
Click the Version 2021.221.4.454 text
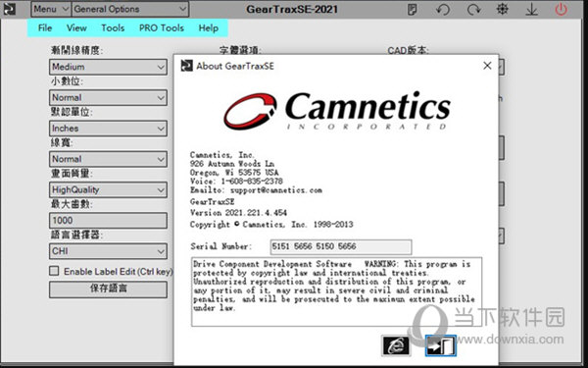point(238,213)
